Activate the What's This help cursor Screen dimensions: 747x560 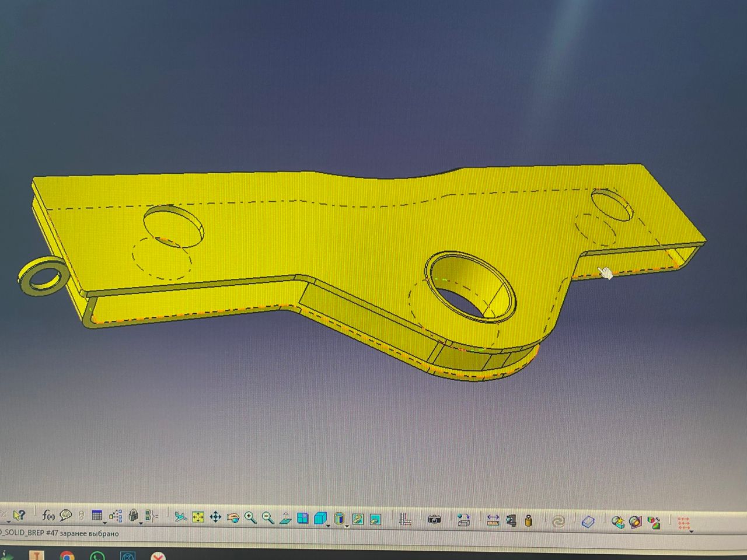pos(19,515)
